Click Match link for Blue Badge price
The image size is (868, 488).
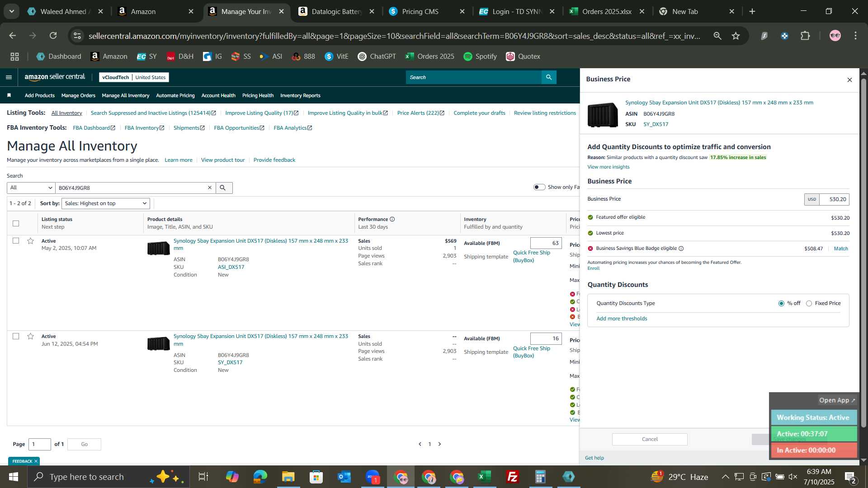click(x=841, y=249)
